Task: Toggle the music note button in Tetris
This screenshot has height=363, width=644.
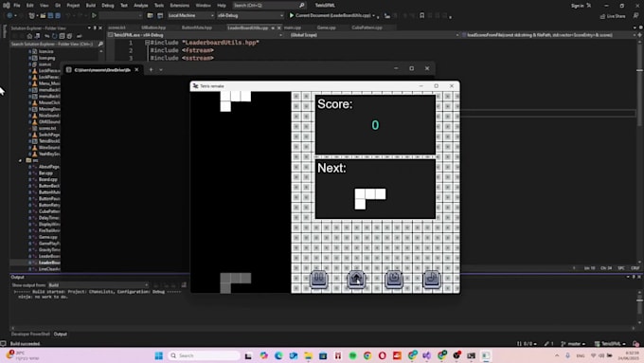Action: click(432, 280)
